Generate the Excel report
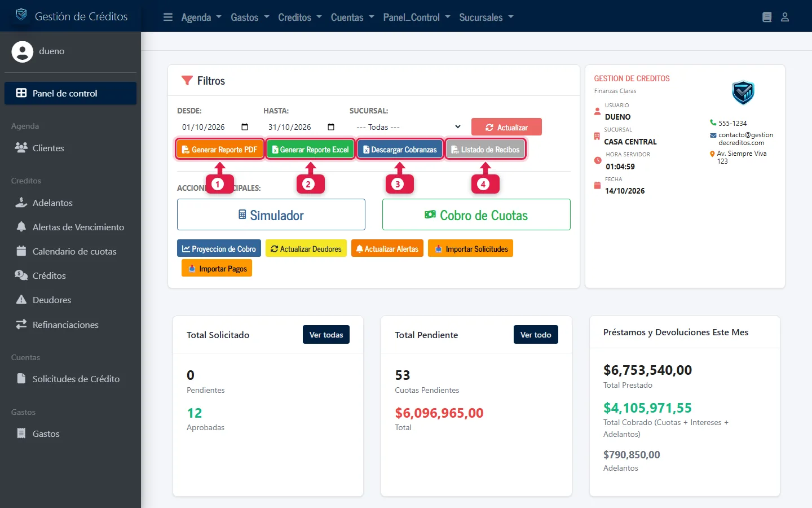 (x=311, y=150)
